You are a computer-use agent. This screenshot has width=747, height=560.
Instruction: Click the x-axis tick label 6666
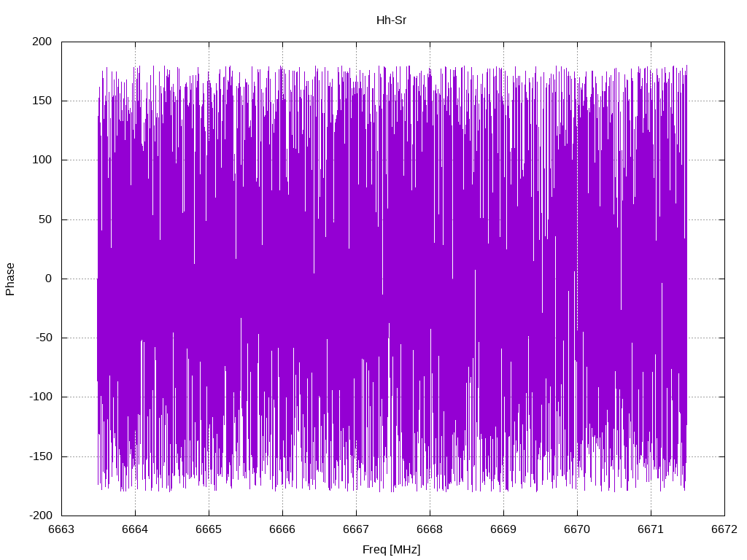[x=282, y=529]
